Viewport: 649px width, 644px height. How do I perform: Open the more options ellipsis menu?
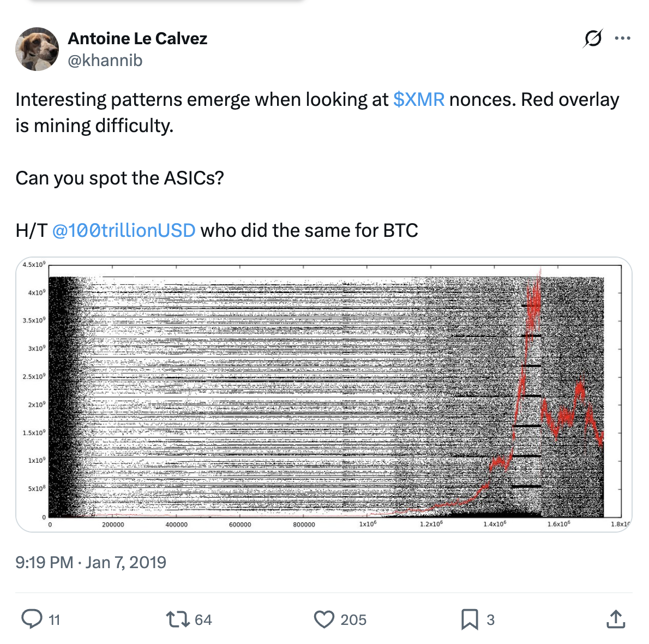pos(622,38)
